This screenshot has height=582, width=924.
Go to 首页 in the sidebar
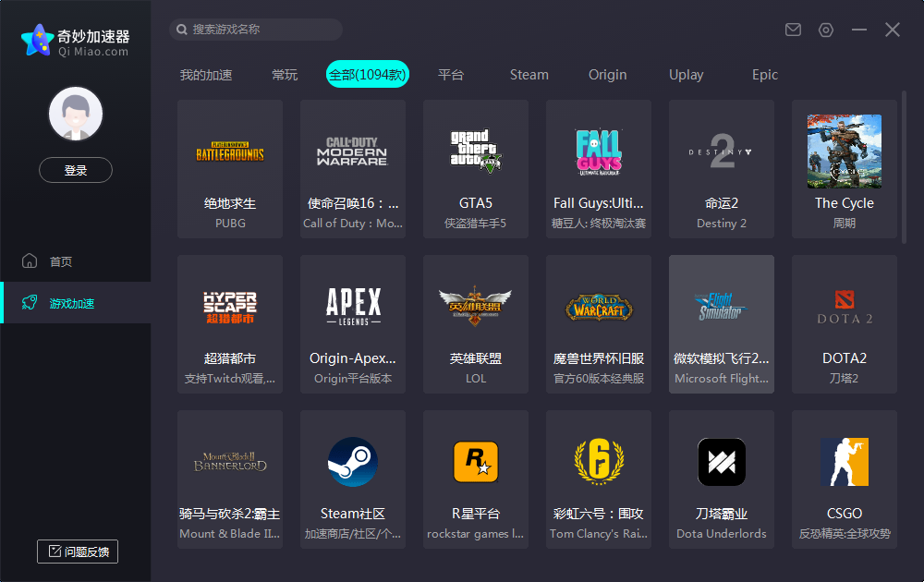[61, 261]
